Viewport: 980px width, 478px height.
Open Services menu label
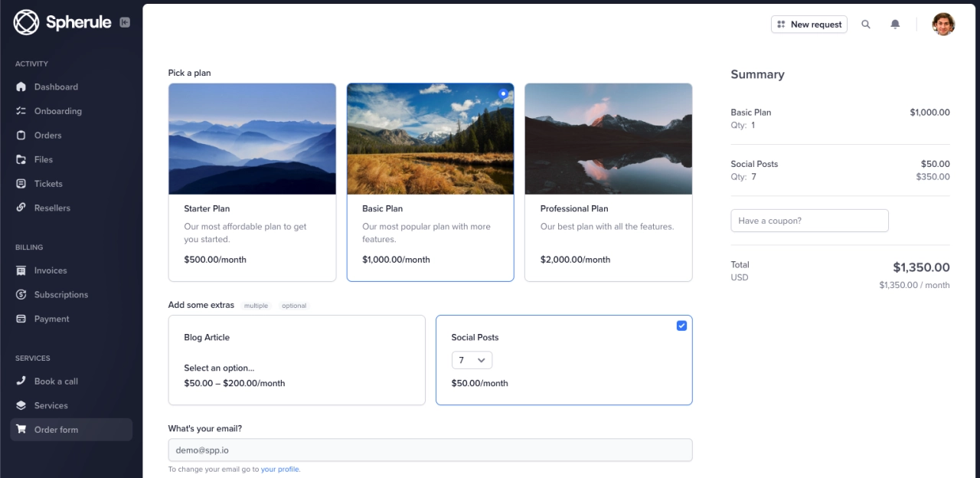point(51,405)
